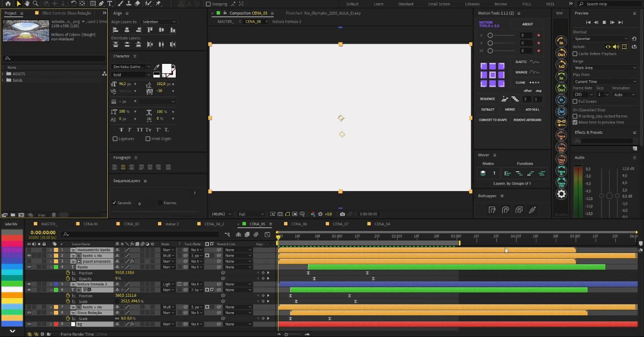Select the Rotation tool in toolbar
Viewport: 644px width, 337px height.
tap(74, 4)
